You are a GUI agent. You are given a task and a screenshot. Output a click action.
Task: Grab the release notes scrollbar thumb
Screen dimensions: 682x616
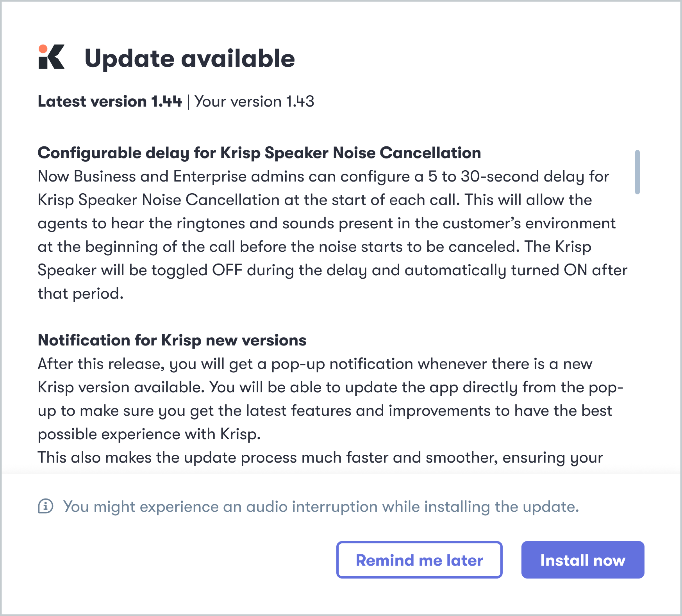click(637, 172)
